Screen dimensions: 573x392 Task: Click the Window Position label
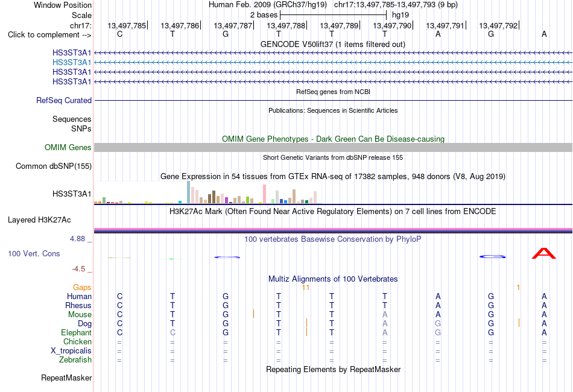pos(63,5)
